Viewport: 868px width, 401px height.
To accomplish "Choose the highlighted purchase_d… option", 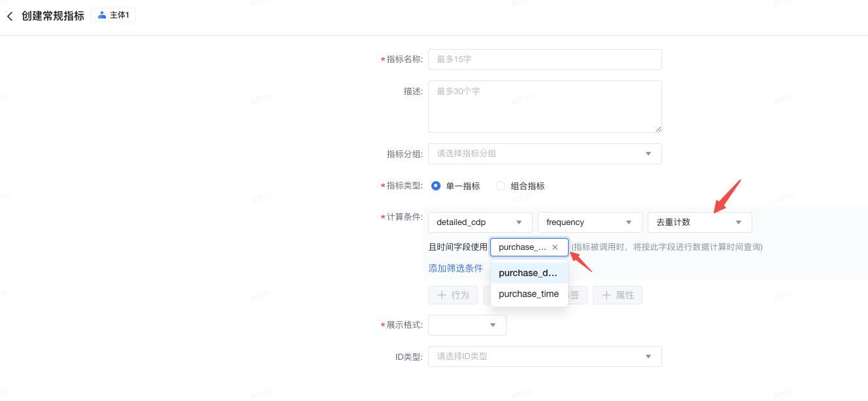I will coord(529,273).
